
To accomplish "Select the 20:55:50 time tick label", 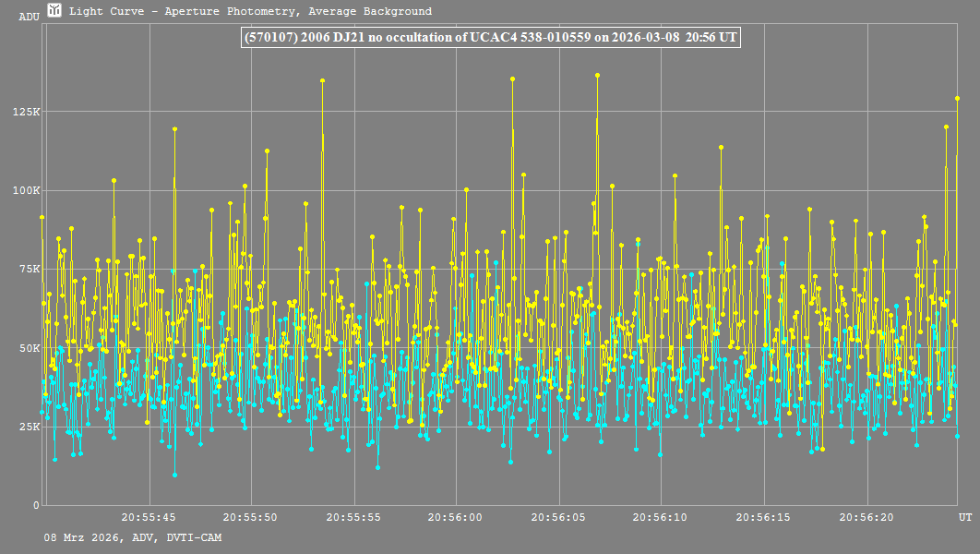I will tap(251, 517).
